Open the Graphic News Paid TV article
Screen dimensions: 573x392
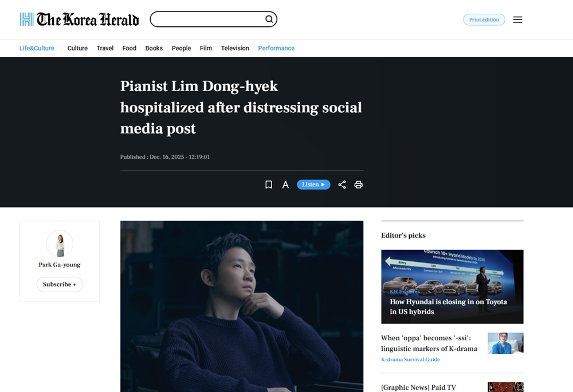tap(418, 387)
